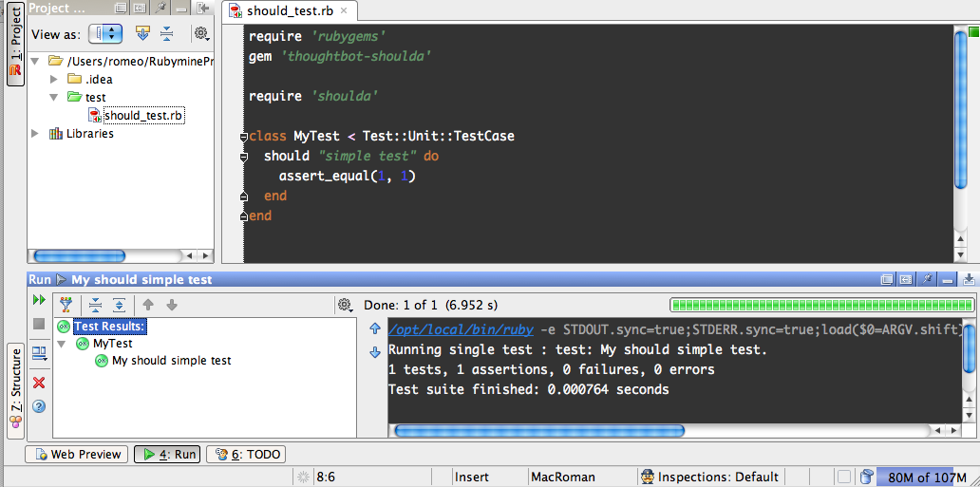Toggle the 4: Run tool tab
This screenshot has width=980, height=487.
pyautogui.click(x=167, y=455)
